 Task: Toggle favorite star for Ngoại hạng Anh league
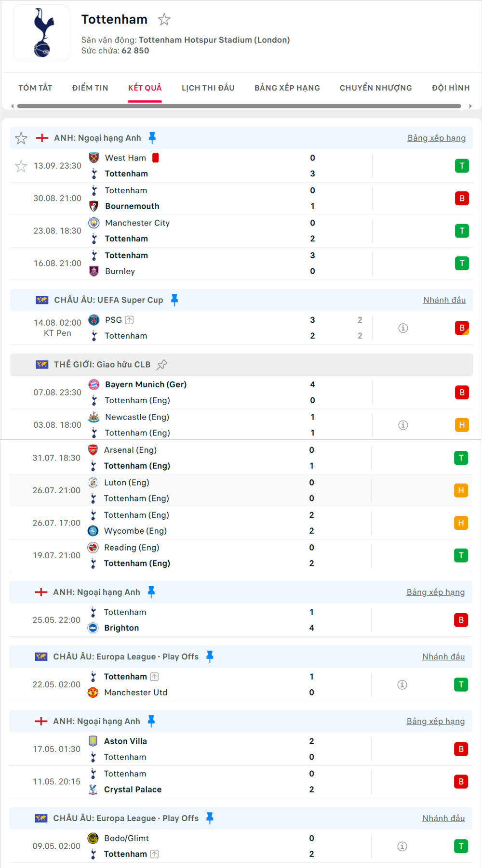click(x=21, y=139)
